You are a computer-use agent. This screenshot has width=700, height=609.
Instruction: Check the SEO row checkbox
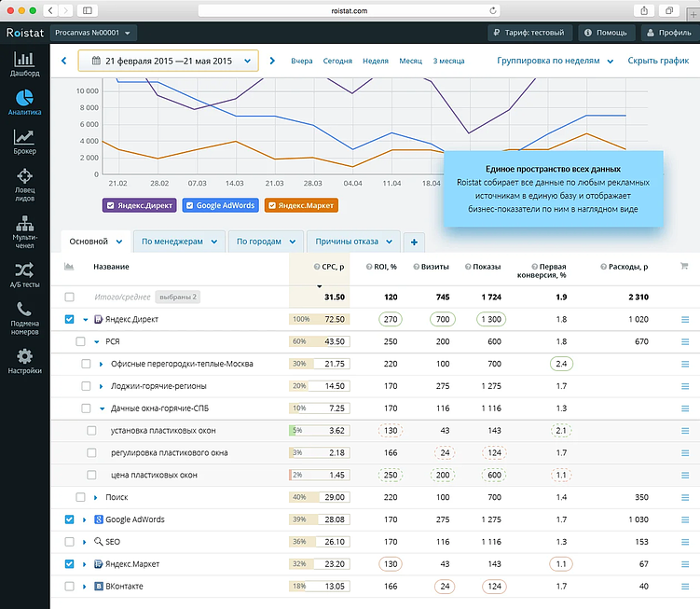click(70, 542)
